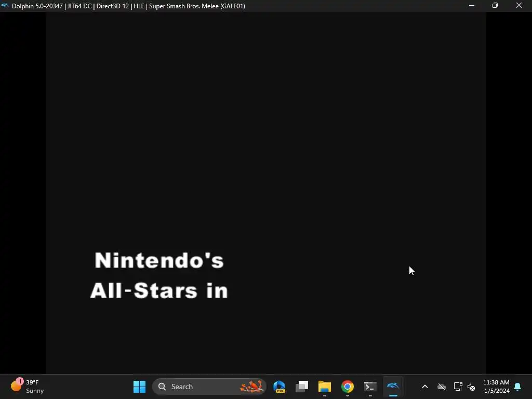Click the Dolphin title bar text

(x=128, y=6)
